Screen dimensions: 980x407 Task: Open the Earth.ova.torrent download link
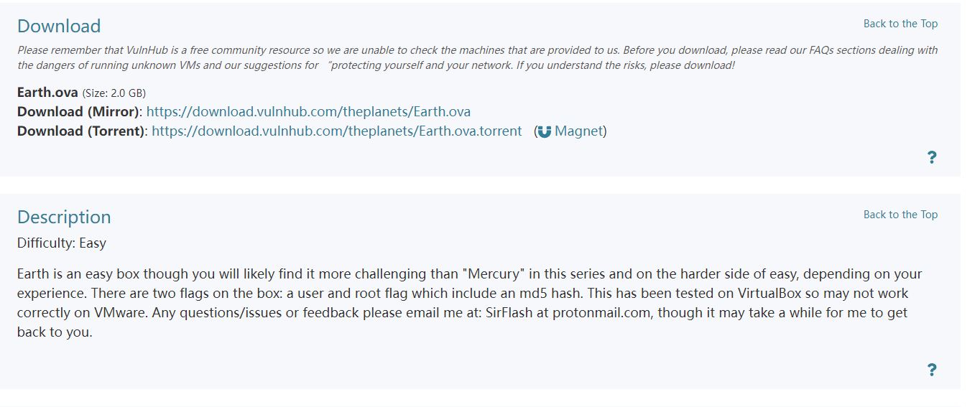337,131
